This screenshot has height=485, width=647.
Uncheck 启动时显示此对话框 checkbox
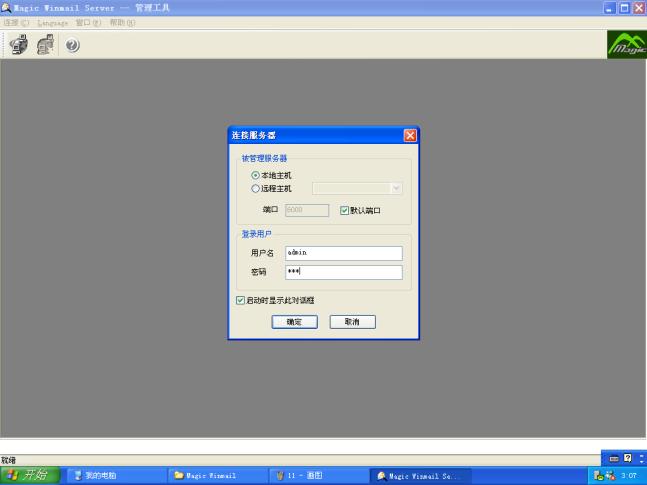[x=240, y=300]
